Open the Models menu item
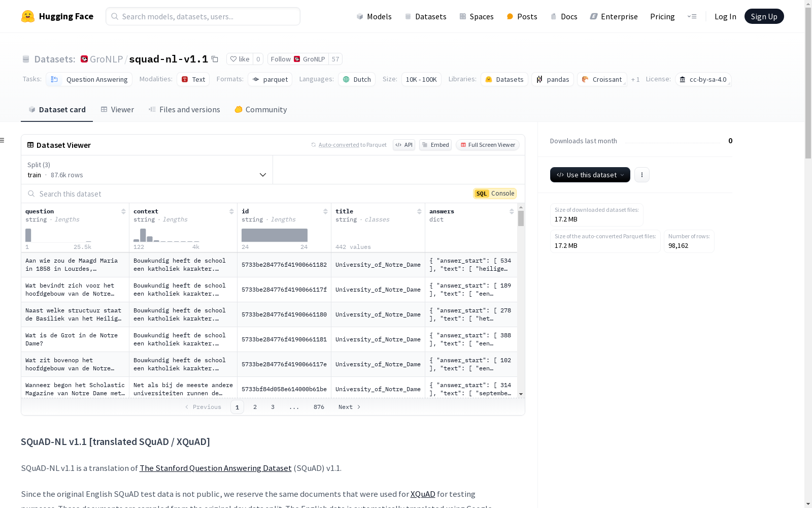The width and height of the screenshot is (812, 508). [374, 16]
